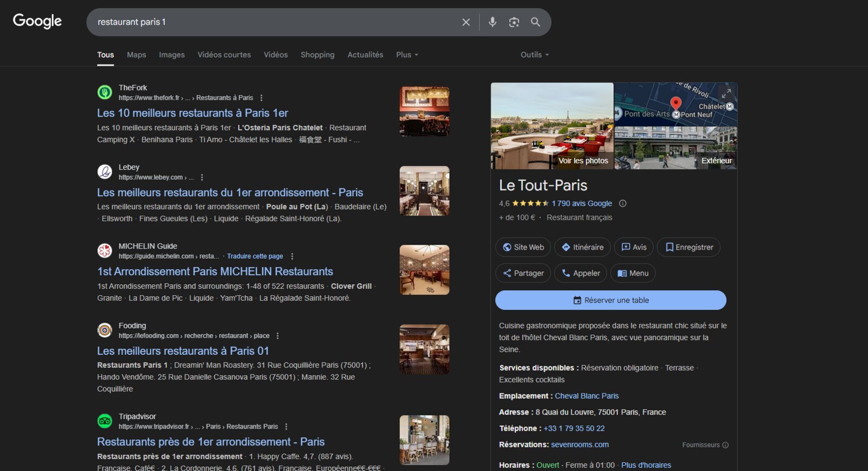Switch to the Images tab

pos(172,55)
